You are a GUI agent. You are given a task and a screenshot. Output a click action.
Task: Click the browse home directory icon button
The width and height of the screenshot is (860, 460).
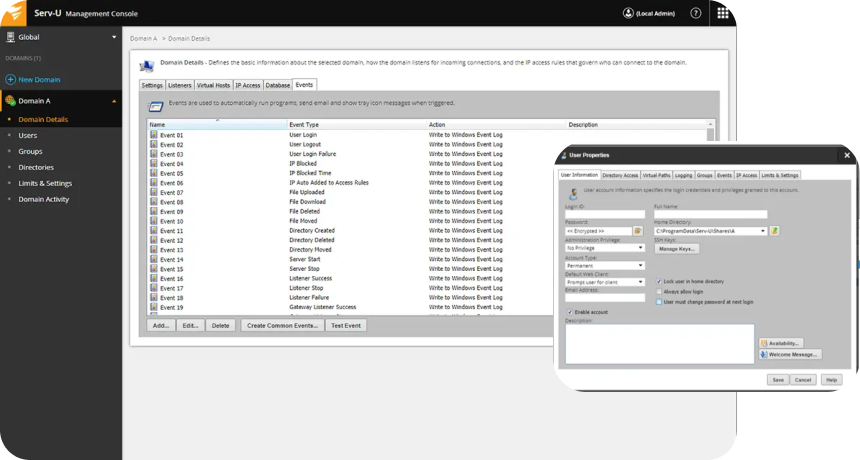pos(774,231)
